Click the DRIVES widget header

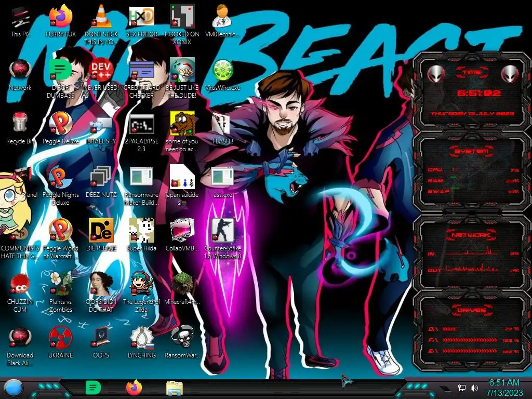point(472,310)
